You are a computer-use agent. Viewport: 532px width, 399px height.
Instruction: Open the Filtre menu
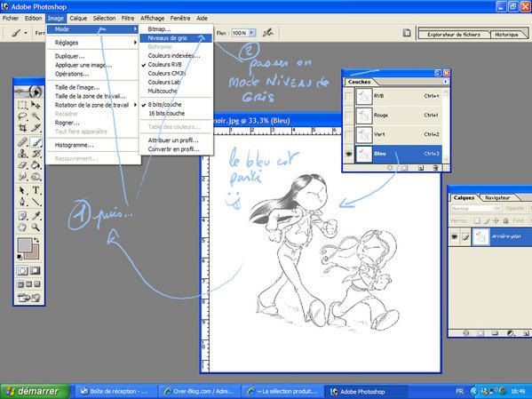pos(128,19)
